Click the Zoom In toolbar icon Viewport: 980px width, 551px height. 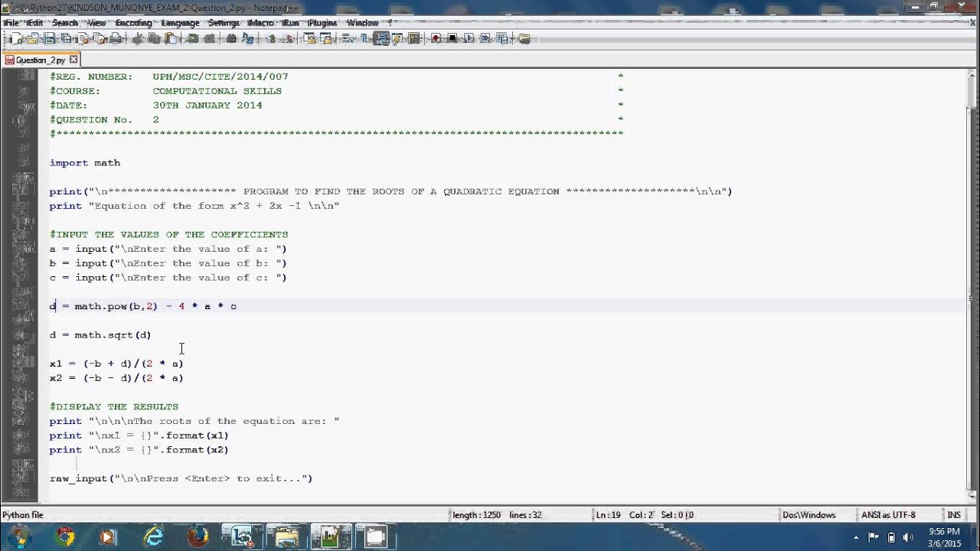[x=272, y=38]
